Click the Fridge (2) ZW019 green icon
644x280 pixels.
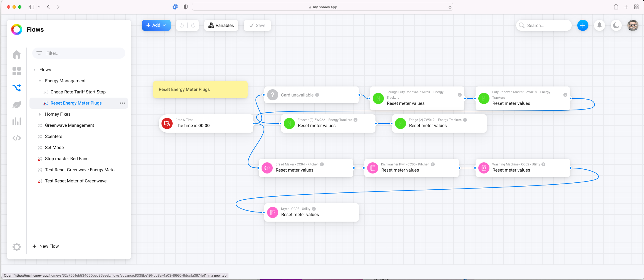pyautogui.click(x=401, y=123)
